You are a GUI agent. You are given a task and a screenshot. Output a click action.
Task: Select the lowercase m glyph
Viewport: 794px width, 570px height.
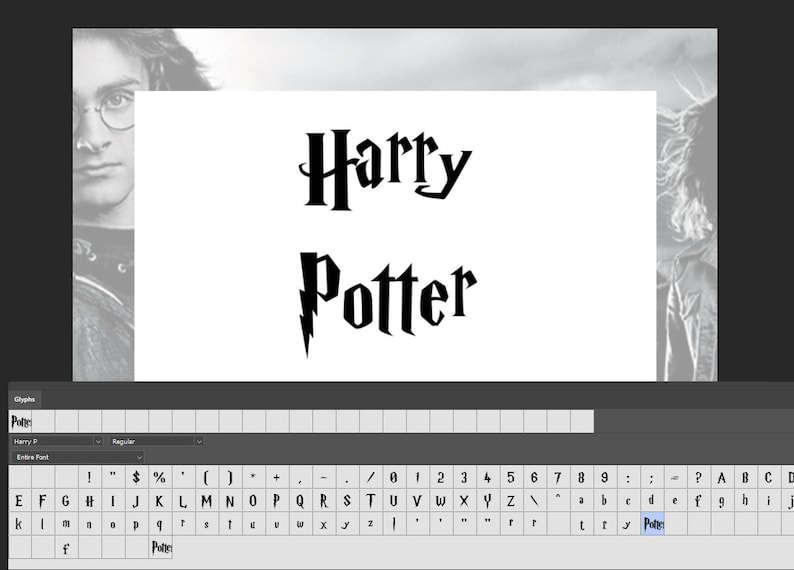(66, 524)
